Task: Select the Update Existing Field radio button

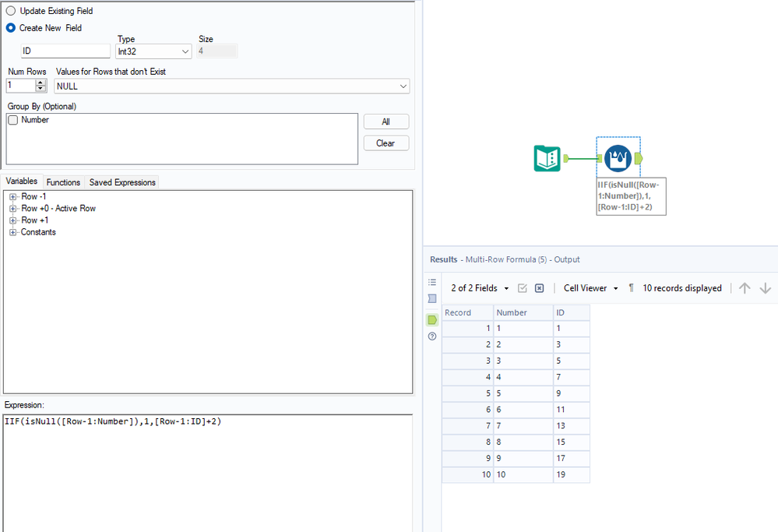Action: [10, 11]
